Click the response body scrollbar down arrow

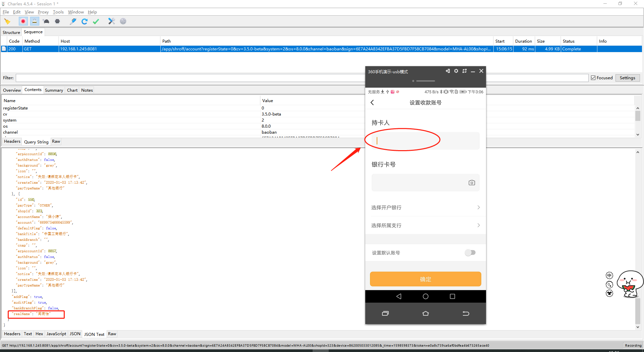[x=638, y=327]
